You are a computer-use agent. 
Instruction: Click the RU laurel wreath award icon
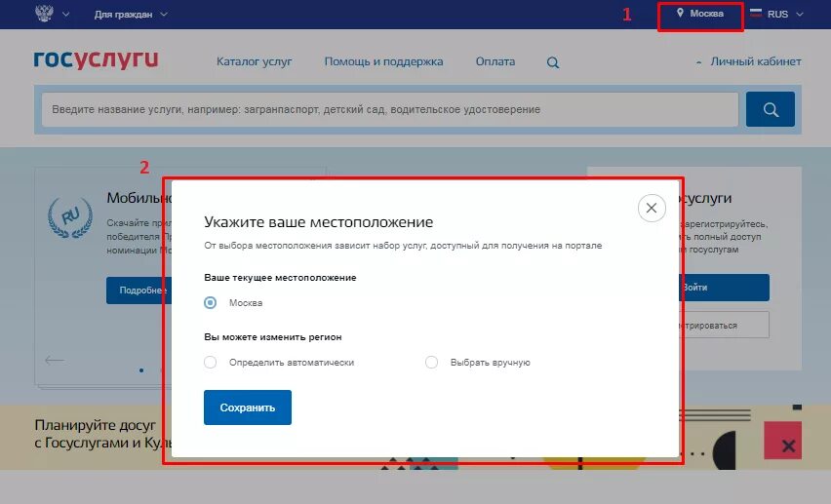click(x=70, y=217)
